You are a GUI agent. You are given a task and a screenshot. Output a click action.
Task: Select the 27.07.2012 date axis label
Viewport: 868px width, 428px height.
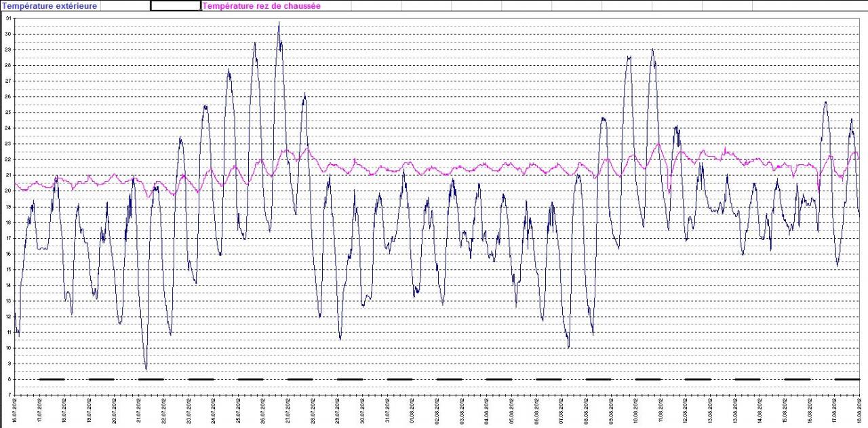coord(288,412)
